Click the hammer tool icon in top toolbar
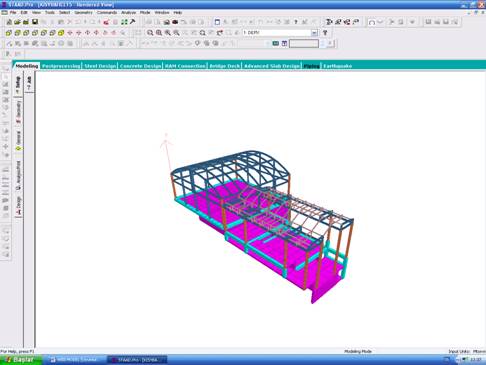The width and height of the screenshot is (486, 365). point(133,22)
